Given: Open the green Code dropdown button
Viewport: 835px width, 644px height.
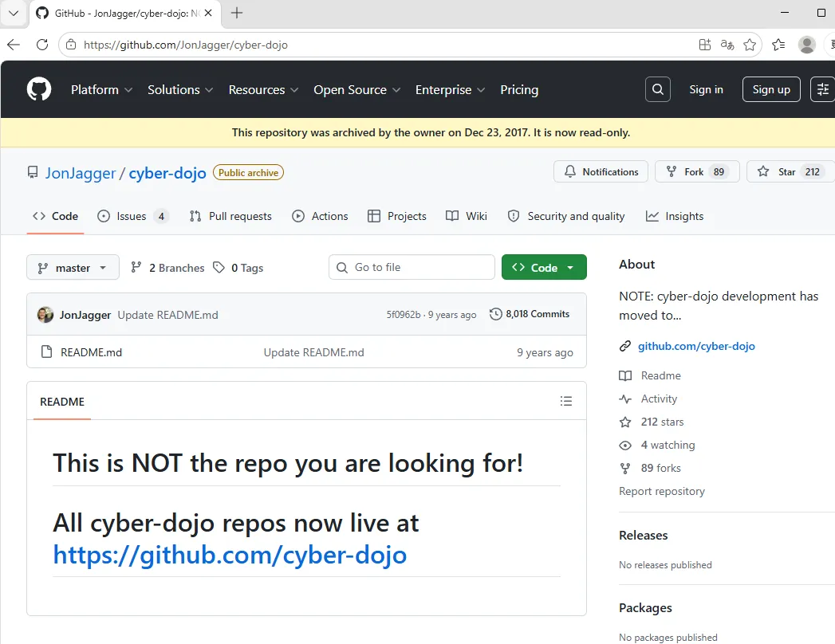Looking at the screenshot, I should 544,267.
